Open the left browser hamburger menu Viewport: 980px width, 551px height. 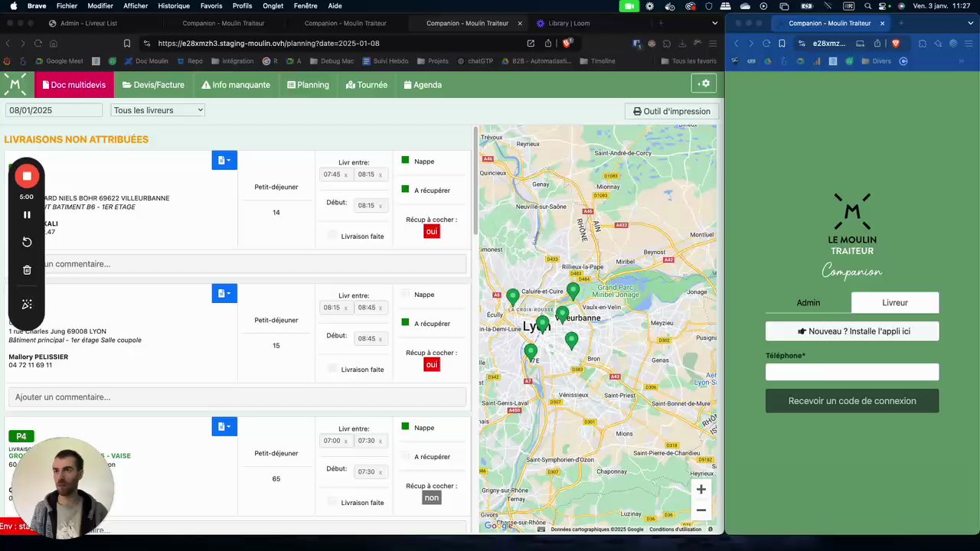[x=714, y=44]
